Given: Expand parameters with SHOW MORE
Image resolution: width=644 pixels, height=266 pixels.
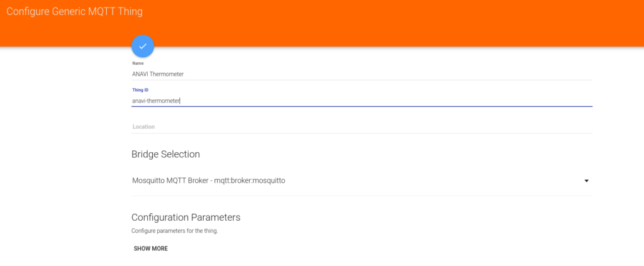Looking at the screenshot, I should 151,248.
